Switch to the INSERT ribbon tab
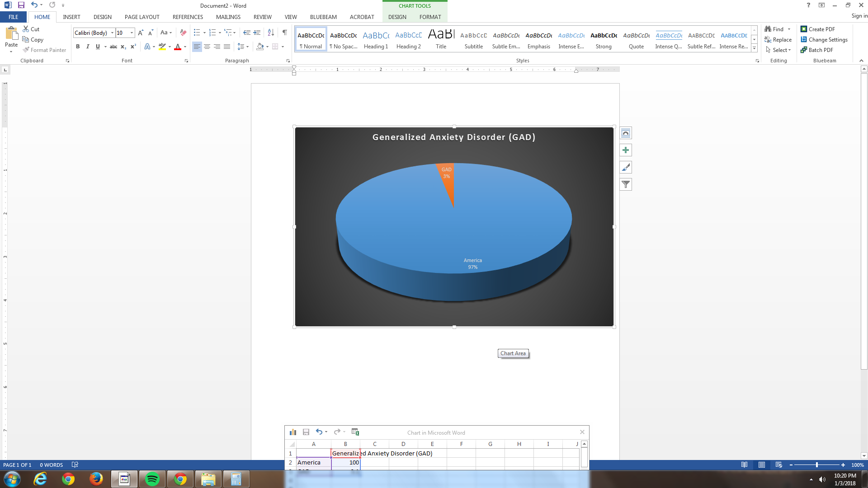The image size is (868, 488). tap(71, 17)
